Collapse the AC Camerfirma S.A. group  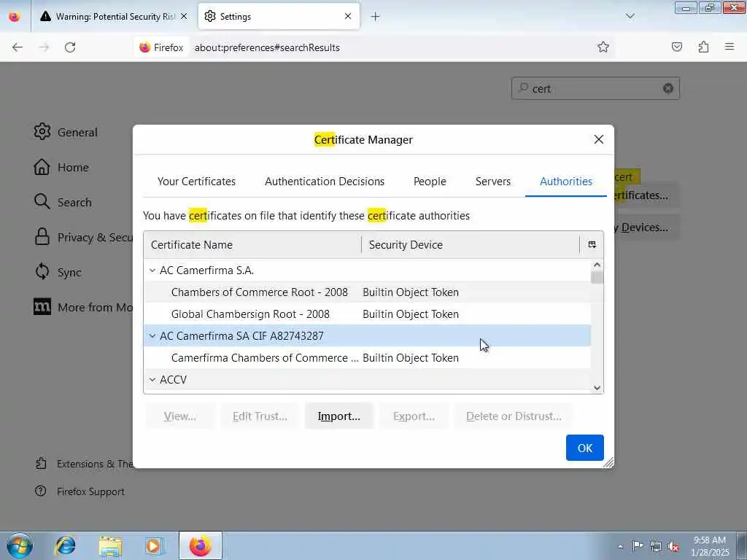pyautogui.click(x=152, y=271)
